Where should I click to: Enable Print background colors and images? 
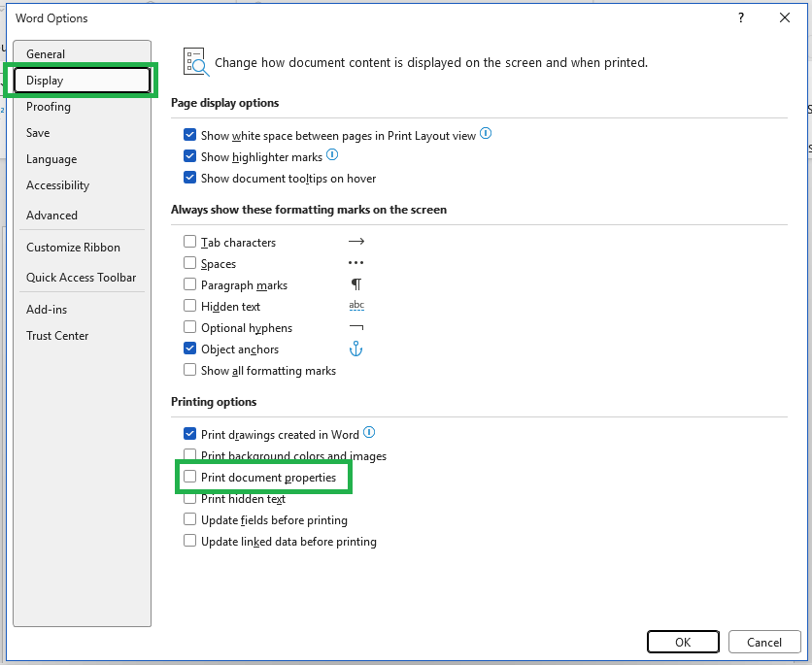point(190,455)
